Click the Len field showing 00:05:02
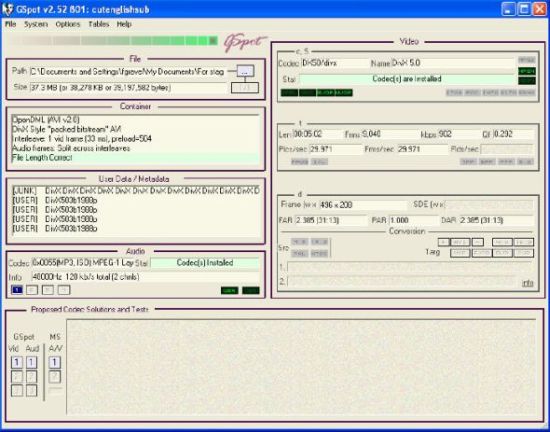 point(316,134)
